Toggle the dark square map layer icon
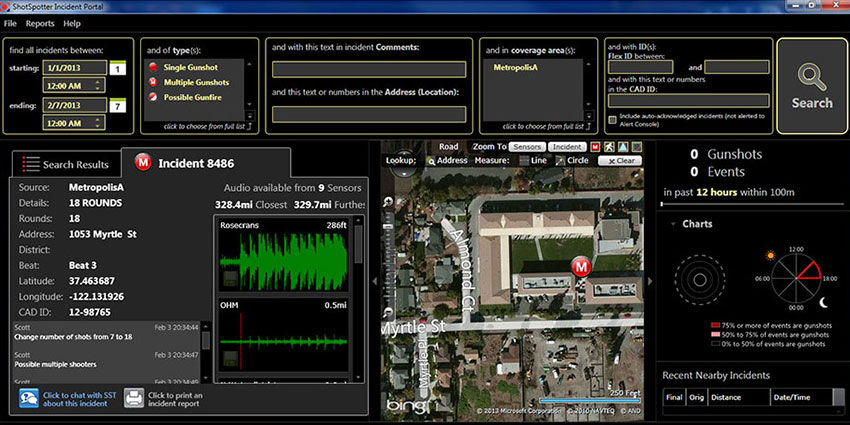The width and height of the screenshot is (850, 425). pos(636,147)
